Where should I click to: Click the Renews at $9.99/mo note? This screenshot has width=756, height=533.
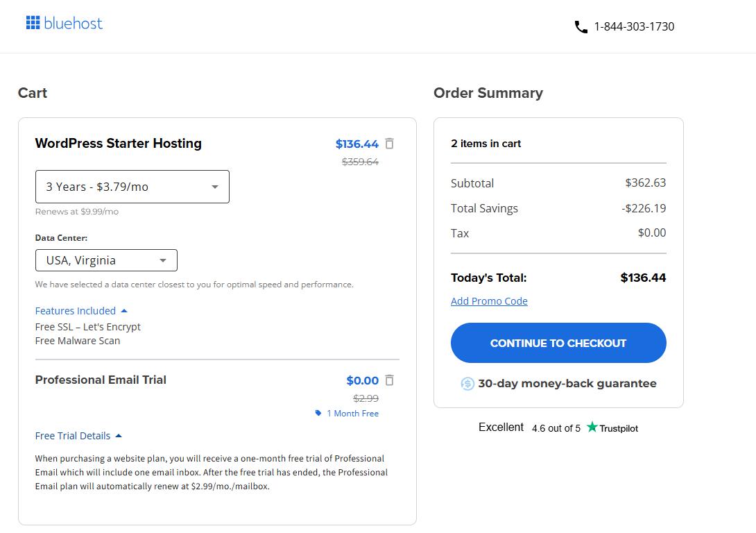77,212
